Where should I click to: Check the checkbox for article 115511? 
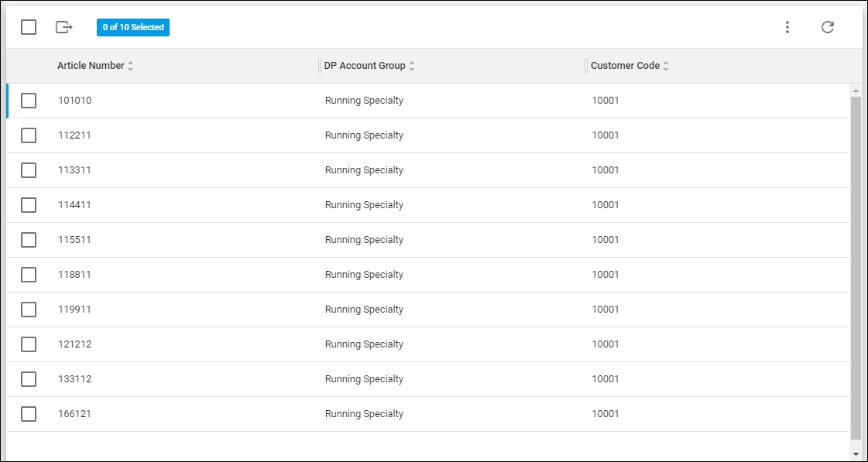[x=29, y=239]
